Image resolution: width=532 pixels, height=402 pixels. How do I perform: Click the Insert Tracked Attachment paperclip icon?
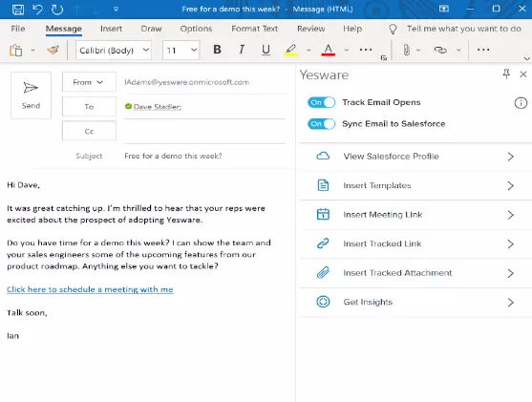[x=323, y=272]
